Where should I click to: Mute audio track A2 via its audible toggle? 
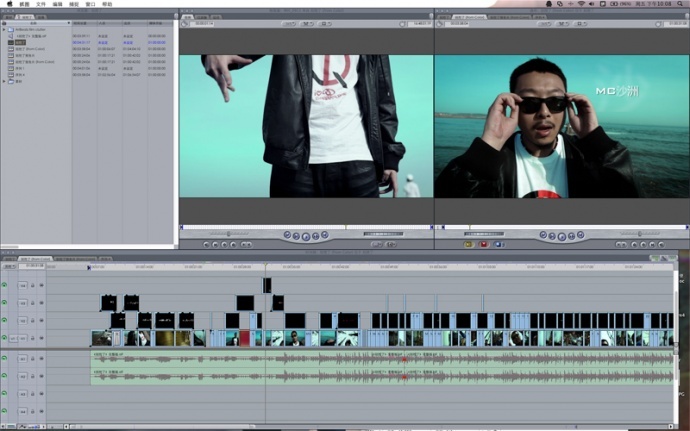coord(4,376)
